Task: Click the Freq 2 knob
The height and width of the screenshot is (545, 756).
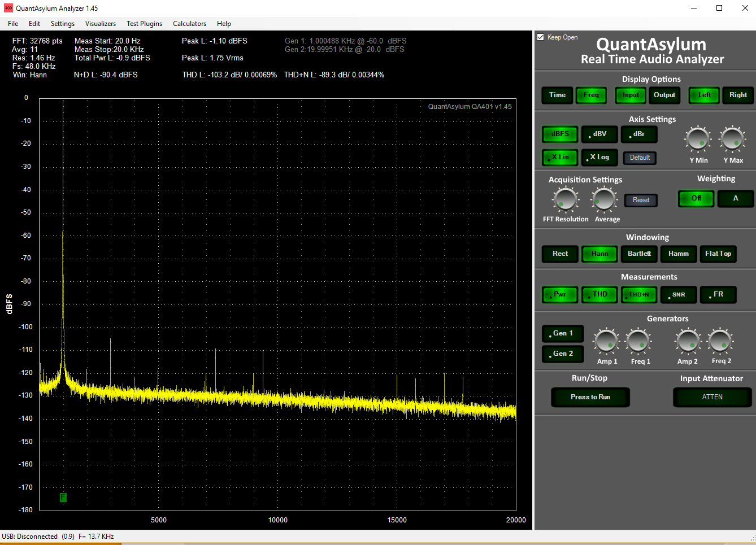Action: [x=720, y=341]
